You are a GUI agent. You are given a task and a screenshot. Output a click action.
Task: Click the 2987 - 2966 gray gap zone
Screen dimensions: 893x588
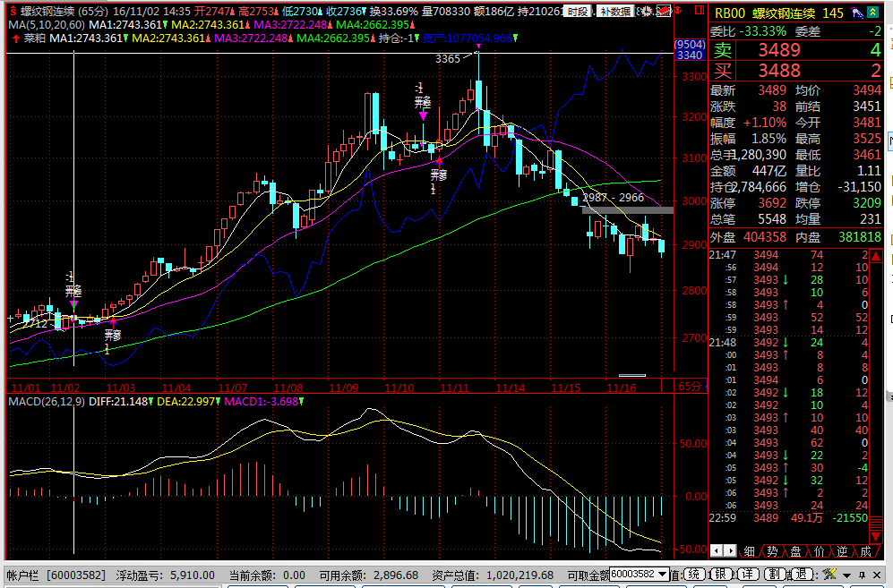627,210
